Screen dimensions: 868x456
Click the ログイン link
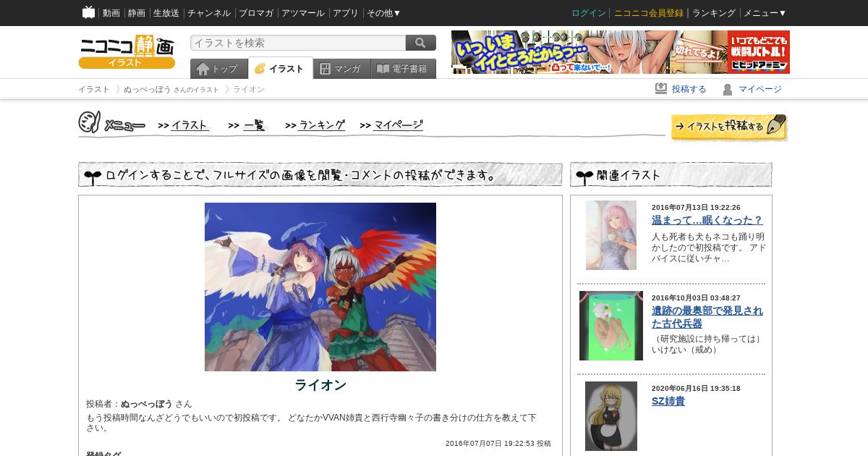[589, 13]
